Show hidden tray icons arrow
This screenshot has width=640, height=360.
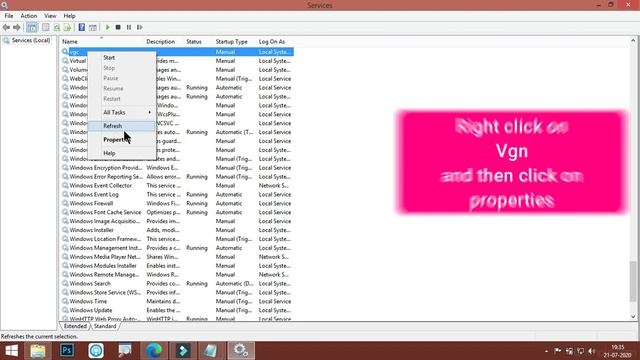click(546, 351)
